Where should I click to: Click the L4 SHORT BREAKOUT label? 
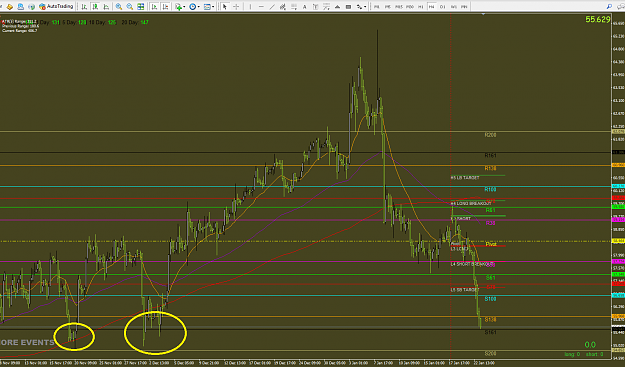(x=472, y=264)
